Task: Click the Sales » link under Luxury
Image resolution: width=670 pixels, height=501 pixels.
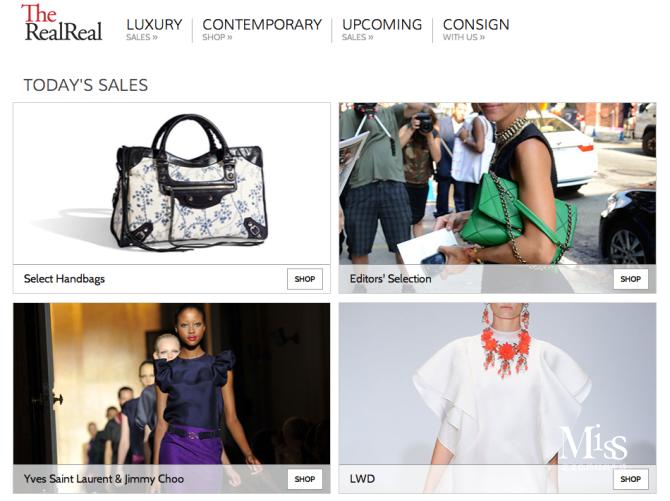Action: click(x=142, y=37)
